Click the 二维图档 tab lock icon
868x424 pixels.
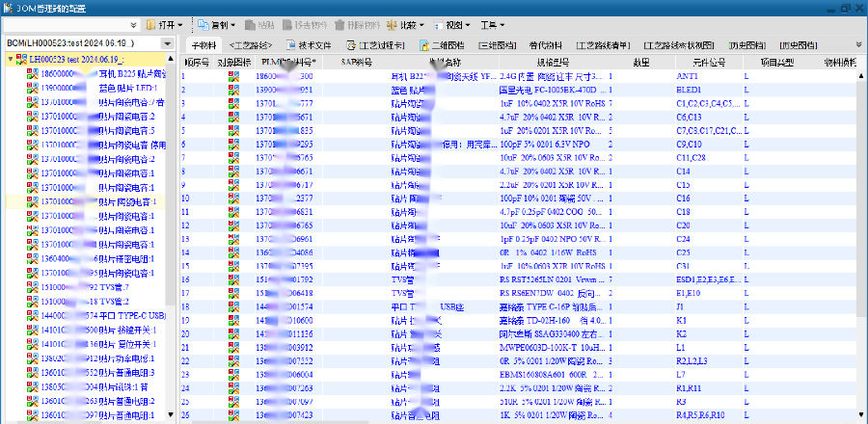pos(424,44)
